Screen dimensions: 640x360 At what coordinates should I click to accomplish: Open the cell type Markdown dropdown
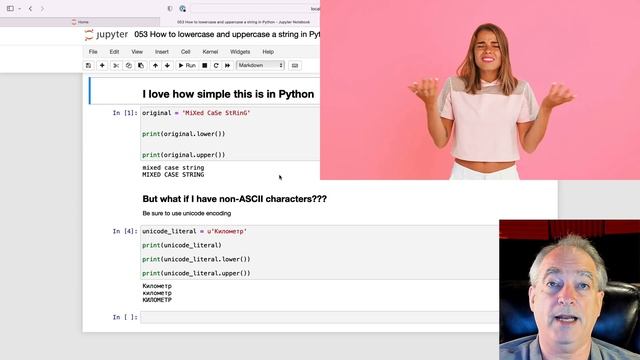click(x=260, y=65)
